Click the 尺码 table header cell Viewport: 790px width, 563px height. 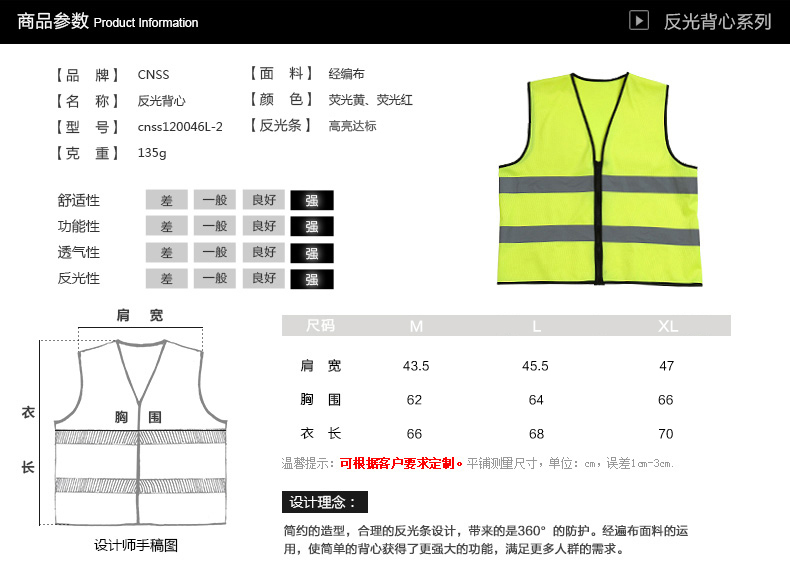pyautogui.click(x=320, y=326)
